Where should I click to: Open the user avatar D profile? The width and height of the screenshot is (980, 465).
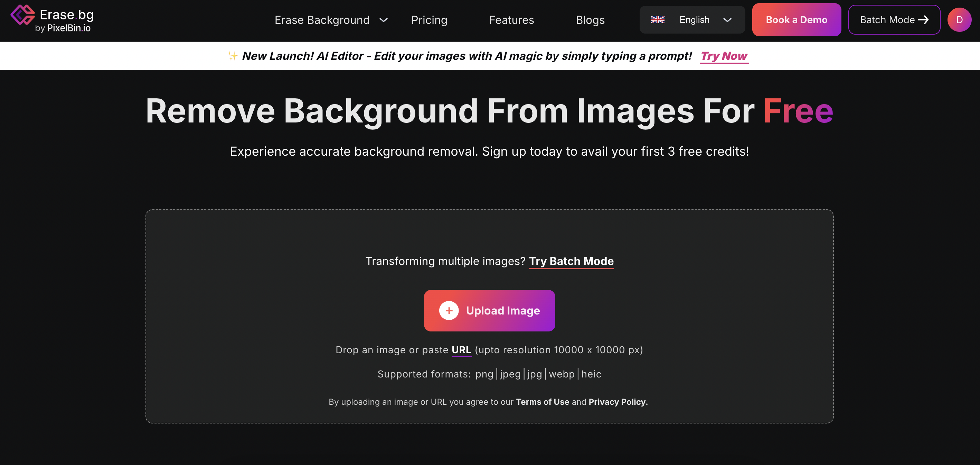[959, 20]
